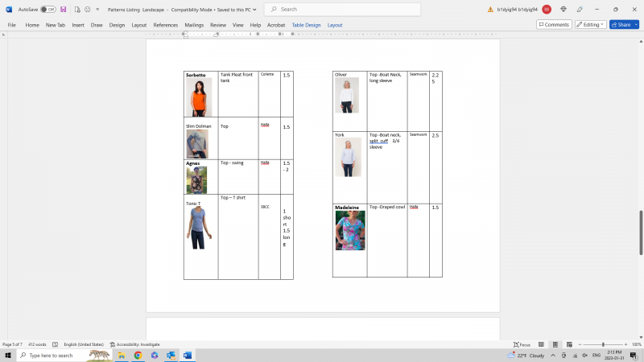Toggle the AutoSave switch
The height and width of the screenshot is (362, 644).
click(48, 10)
